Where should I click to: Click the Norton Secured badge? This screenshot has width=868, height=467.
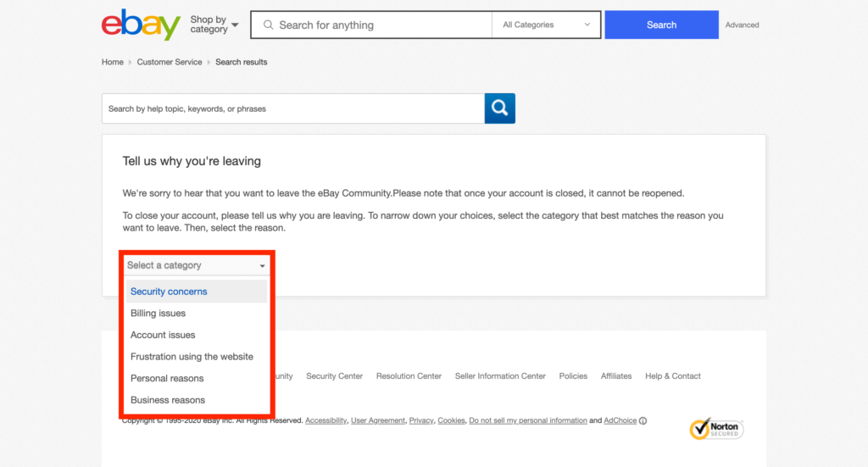click(716, 428)
